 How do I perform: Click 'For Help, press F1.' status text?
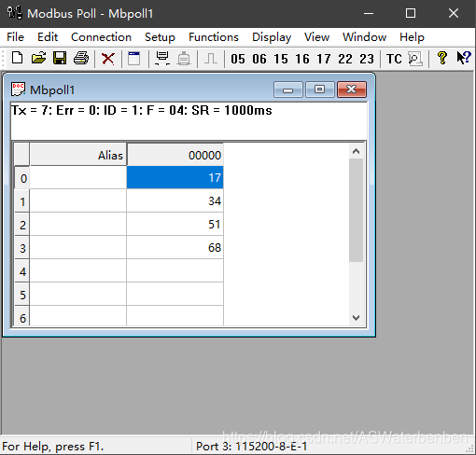pos(53,447)
